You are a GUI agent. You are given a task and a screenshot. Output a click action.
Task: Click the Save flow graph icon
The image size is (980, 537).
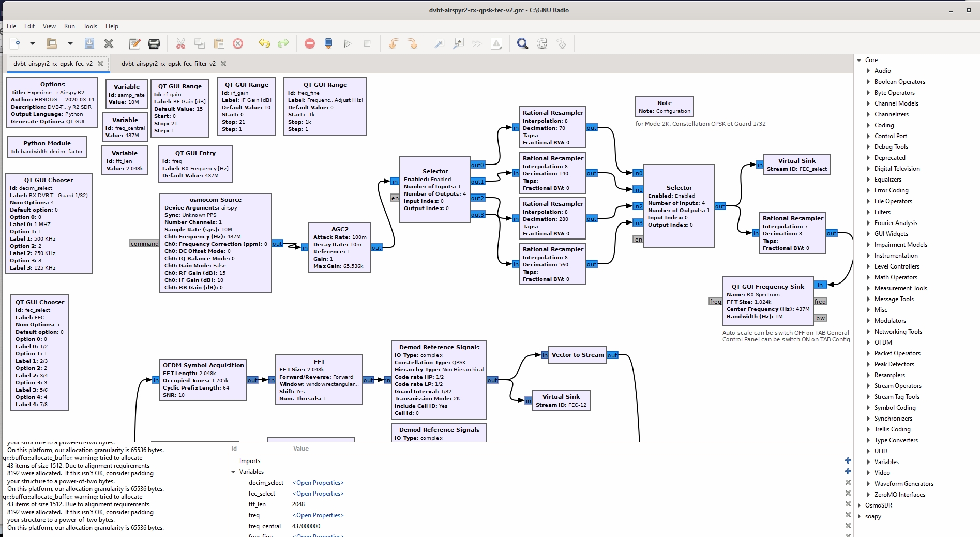click(x=89, y=43)
